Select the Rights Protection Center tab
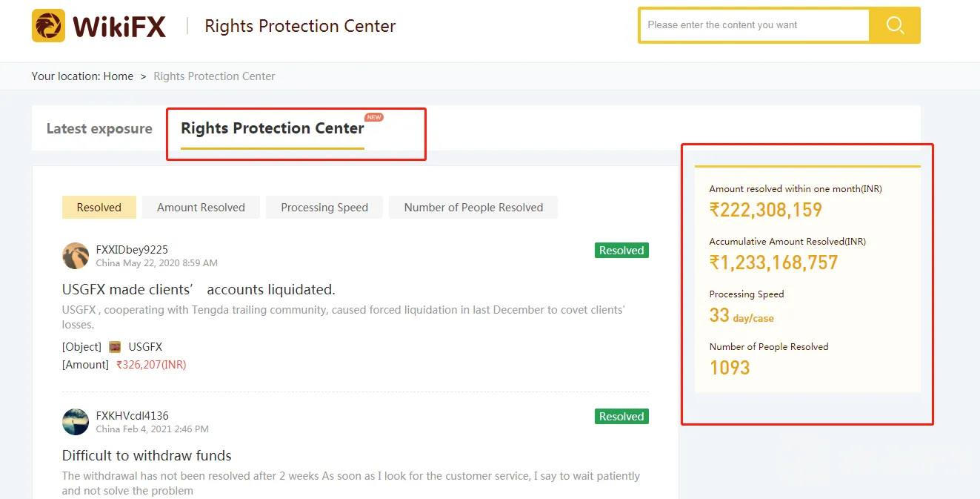The height and width of the screenshot is (499, 980). coord(273,128)
